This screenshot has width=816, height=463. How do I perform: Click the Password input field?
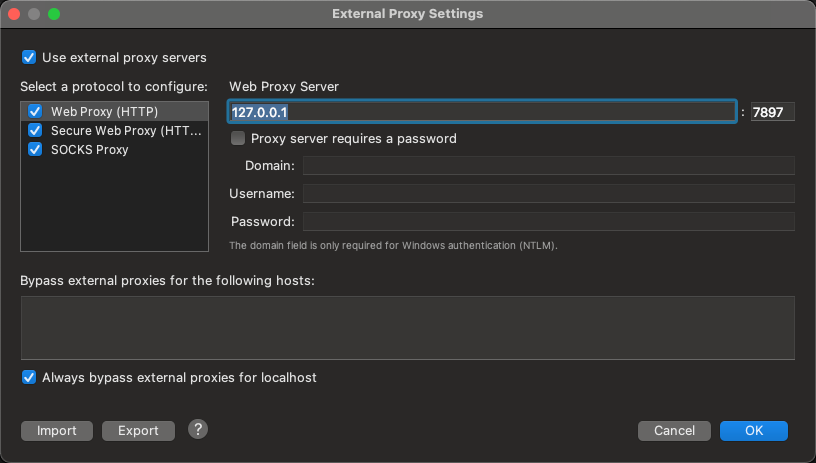pos(549,222)
